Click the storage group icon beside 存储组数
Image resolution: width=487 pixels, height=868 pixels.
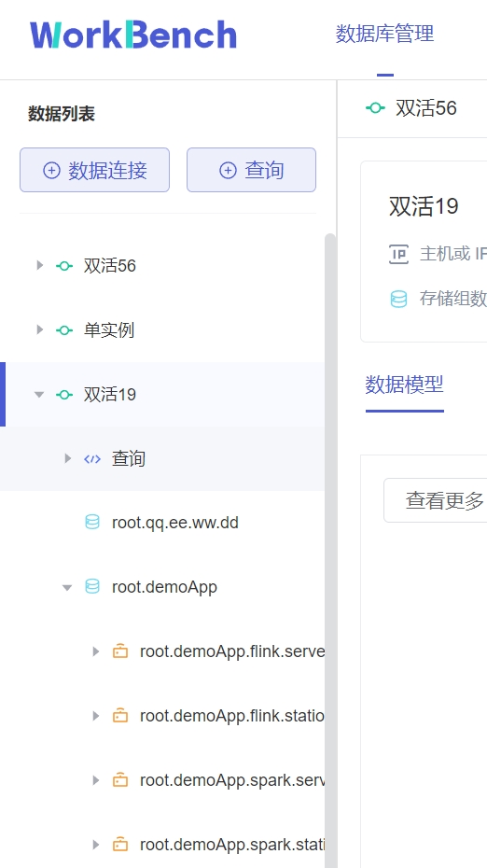pos(398,299)
